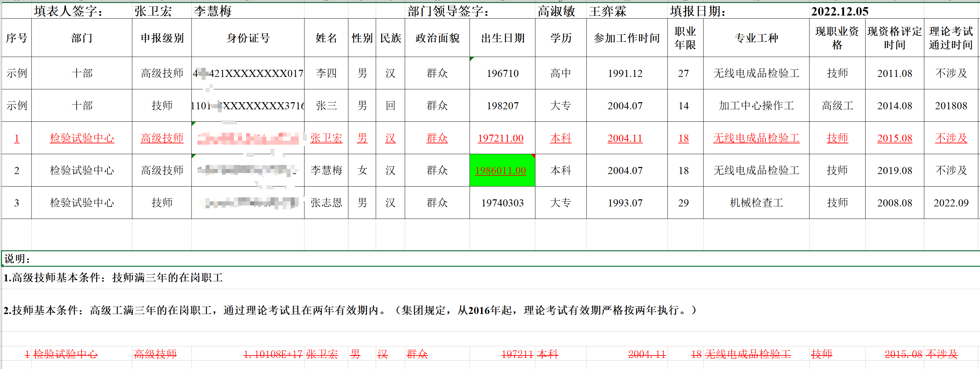Click the 政治面貌 column header
Image resolution: width=980 pixels, height=369 pixels.
pos(438,38)
